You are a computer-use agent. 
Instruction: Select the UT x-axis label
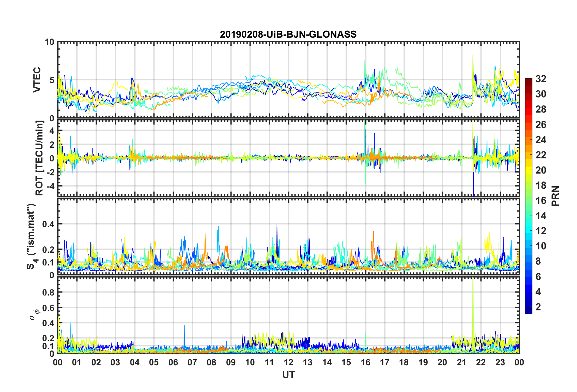(x=288, y=375)
